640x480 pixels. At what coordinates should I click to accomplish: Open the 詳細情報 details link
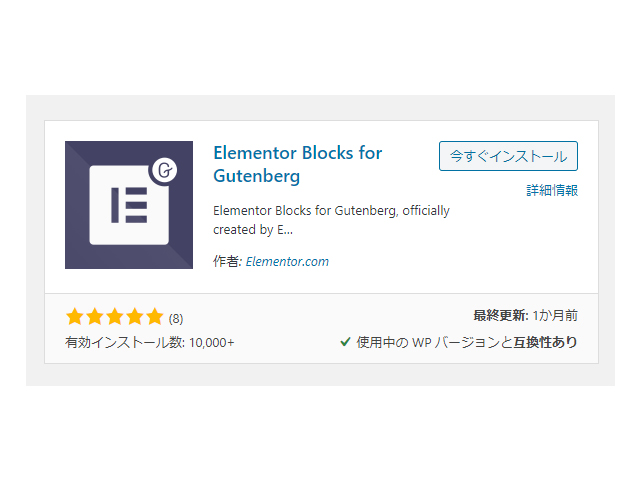point(552,190)
